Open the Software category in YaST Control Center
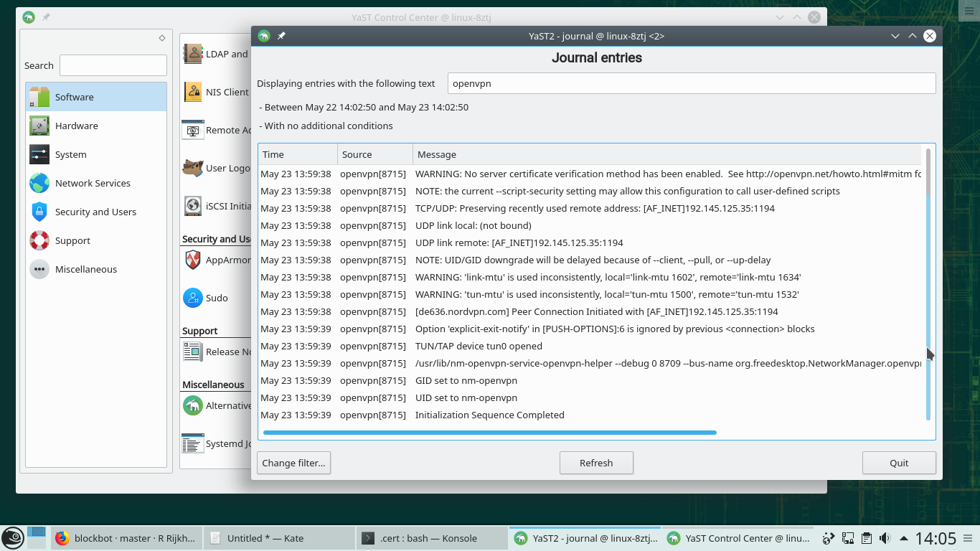This screenshot has width=980, height=551. (96, 97)
